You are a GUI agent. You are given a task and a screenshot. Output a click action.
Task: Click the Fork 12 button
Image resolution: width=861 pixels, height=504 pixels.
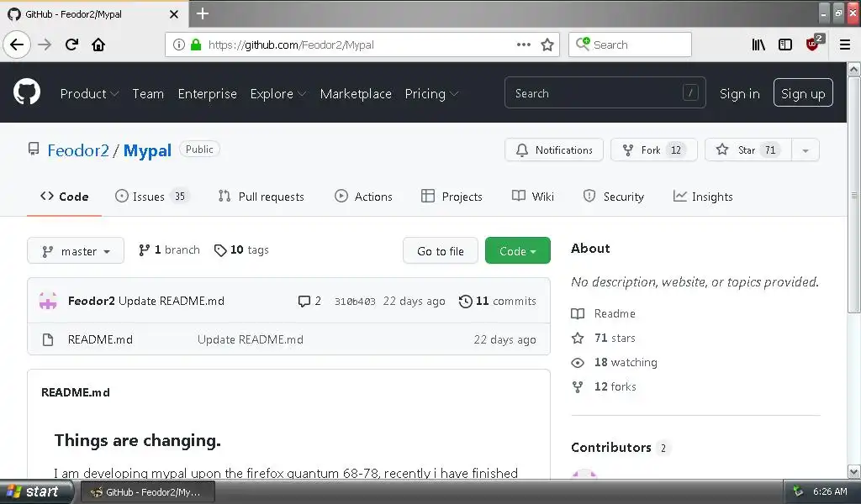point(653,150)
